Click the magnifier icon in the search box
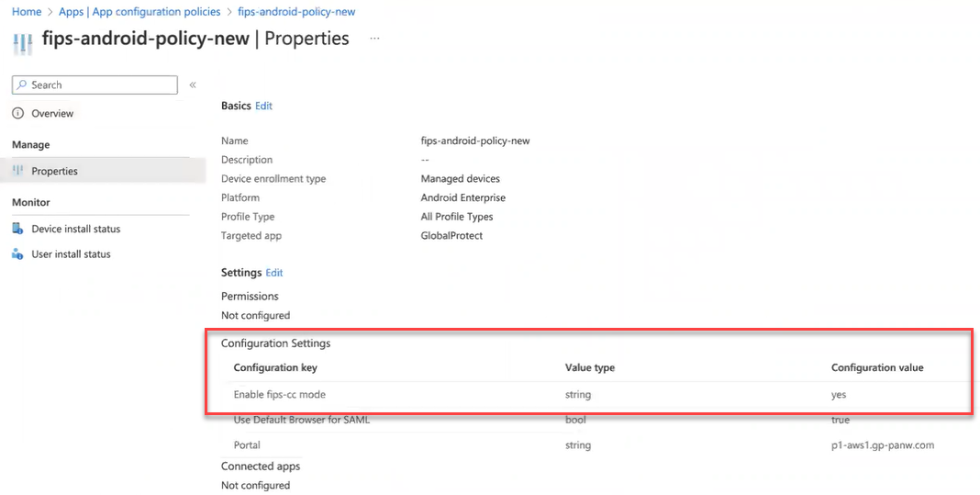Viewport: 980px width, 495px height. click(x=22, y=85)
